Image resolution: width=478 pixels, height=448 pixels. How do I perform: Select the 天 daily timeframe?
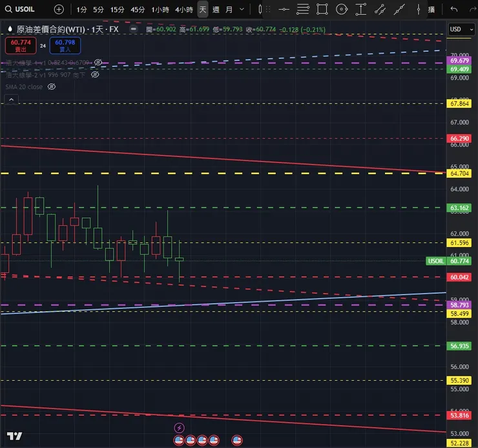click(203, 10)
